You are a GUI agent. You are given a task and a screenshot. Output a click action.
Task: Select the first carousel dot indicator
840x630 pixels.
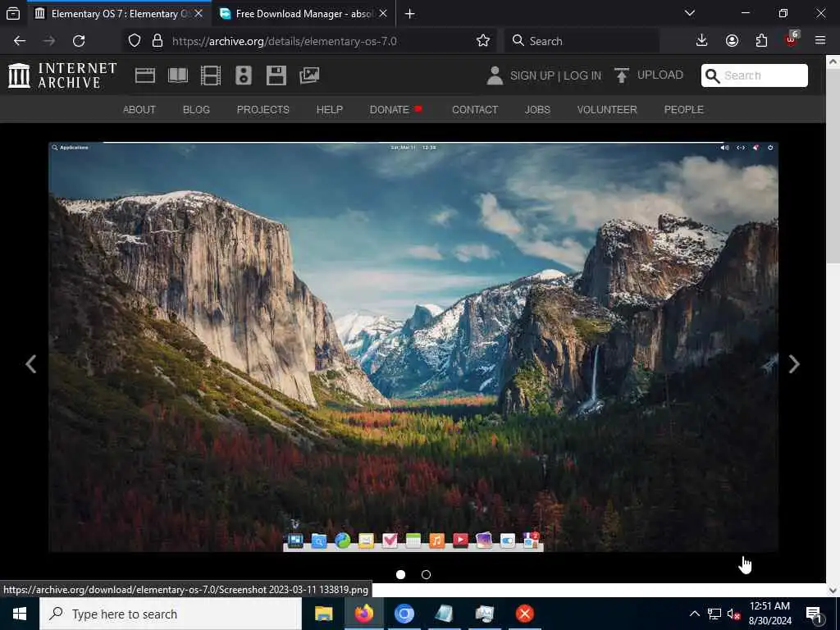[400, 574]
